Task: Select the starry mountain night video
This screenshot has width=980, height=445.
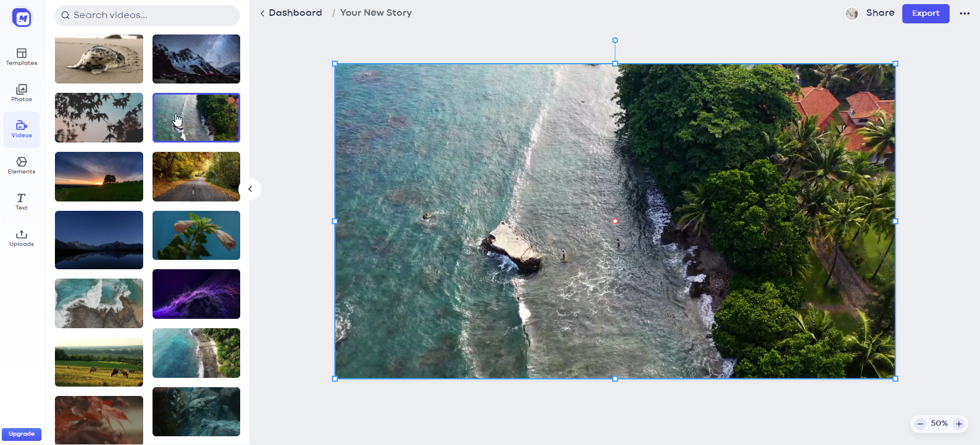Action: pyautogui.click(x=196, y=59)
